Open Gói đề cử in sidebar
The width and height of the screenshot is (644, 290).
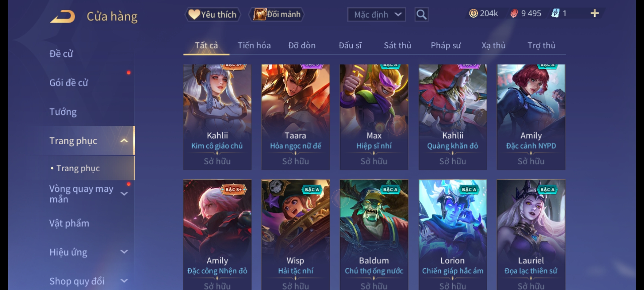coord(69,83)
